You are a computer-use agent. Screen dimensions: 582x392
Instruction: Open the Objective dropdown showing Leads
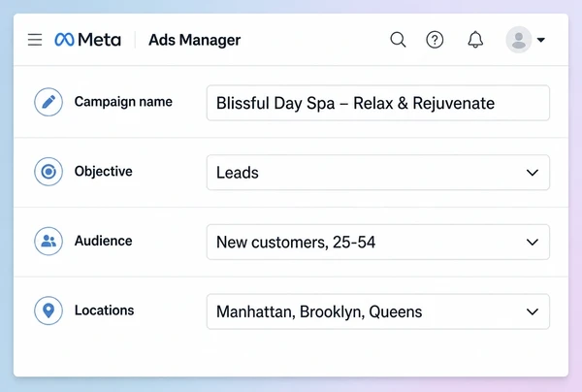click(x=378, y=173)
